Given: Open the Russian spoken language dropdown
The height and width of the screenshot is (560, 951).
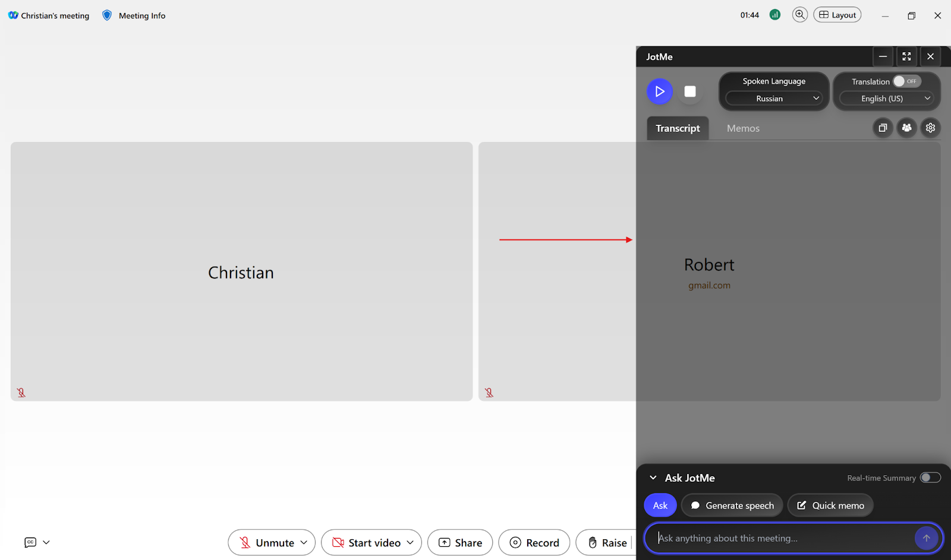Looking at the screenshot, I should pos(773,98).
